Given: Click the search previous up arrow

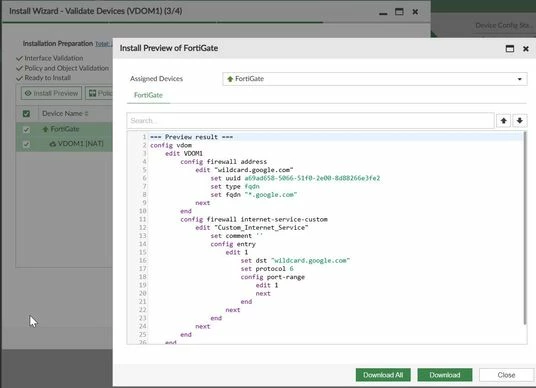Looking at the screenshot, I should pos(503,121).
